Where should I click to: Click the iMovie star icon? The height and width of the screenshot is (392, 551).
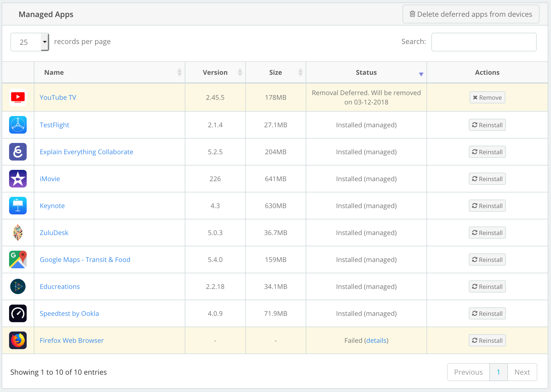[x=18, y=179]
